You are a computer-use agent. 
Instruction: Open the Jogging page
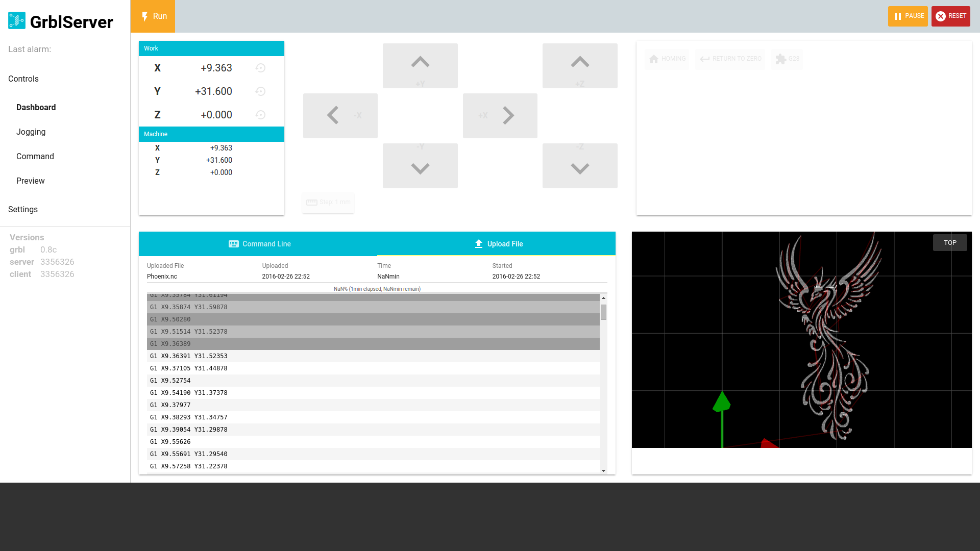(31, 132)
